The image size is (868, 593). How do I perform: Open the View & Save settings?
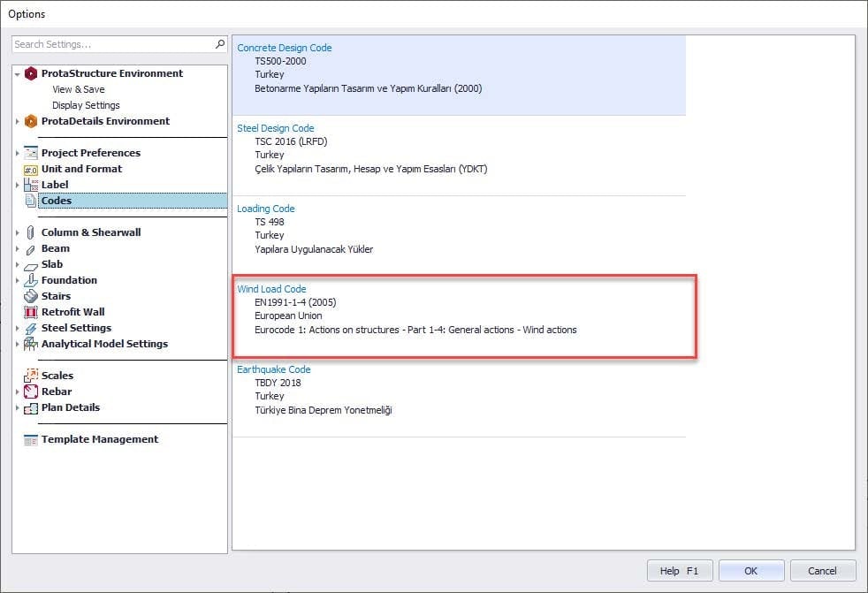click(x=79, y=89)
